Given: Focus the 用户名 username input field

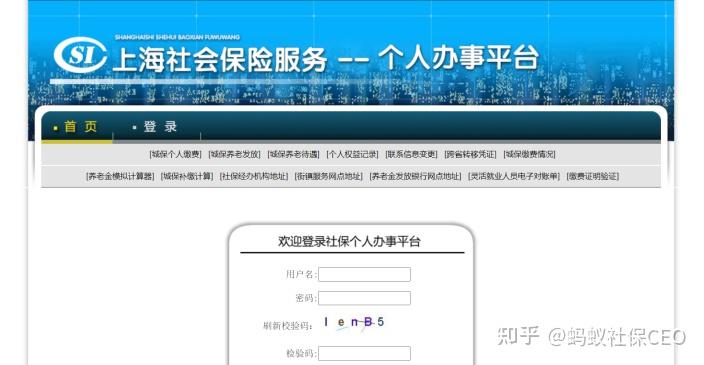Looking at the screenshot, I should coord(365,274).
